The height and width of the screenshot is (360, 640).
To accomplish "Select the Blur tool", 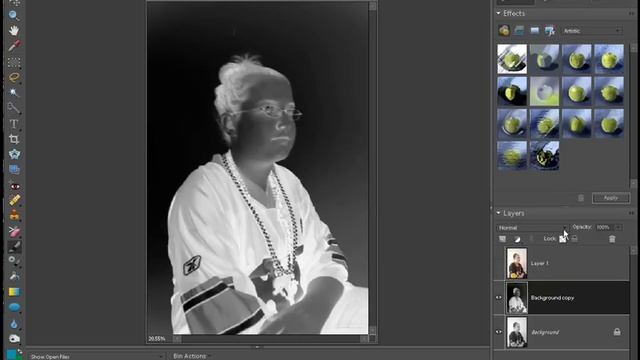I will click(14, 324).
